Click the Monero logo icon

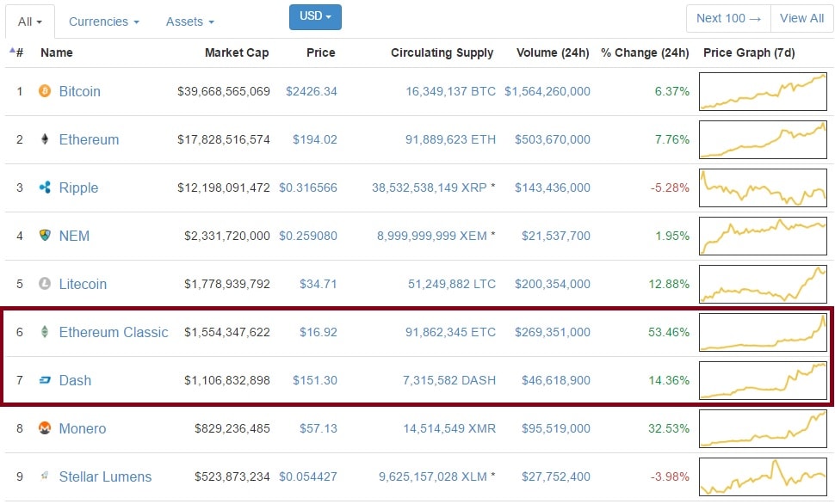point(45,428)
